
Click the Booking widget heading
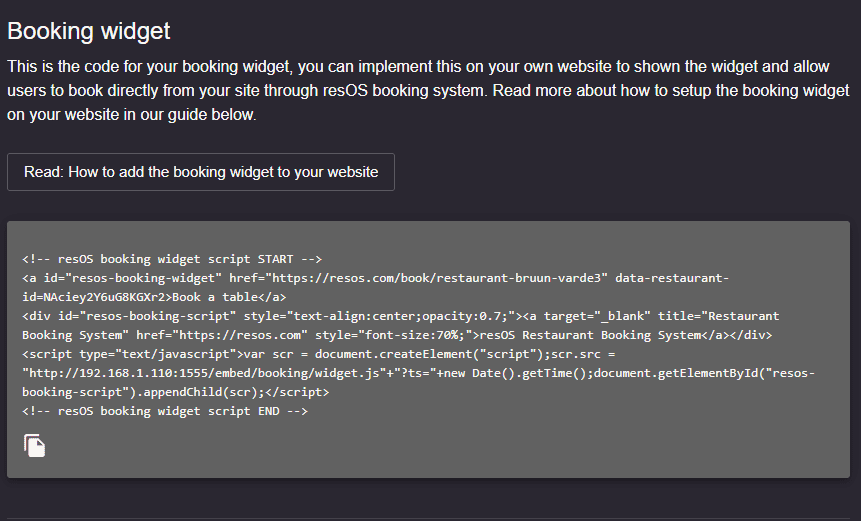88,31
